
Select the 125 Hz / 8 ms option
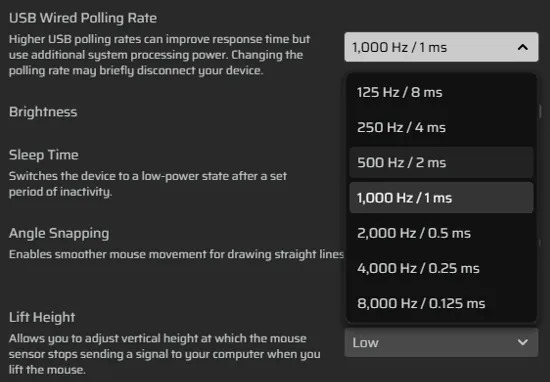[441, 93]
